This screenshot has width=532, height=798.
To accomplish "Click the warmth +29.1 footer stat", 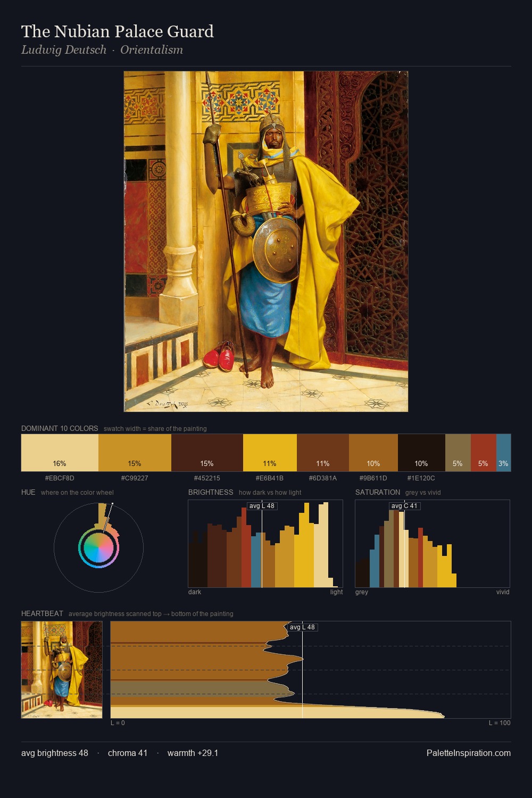I will click(193, 753).
